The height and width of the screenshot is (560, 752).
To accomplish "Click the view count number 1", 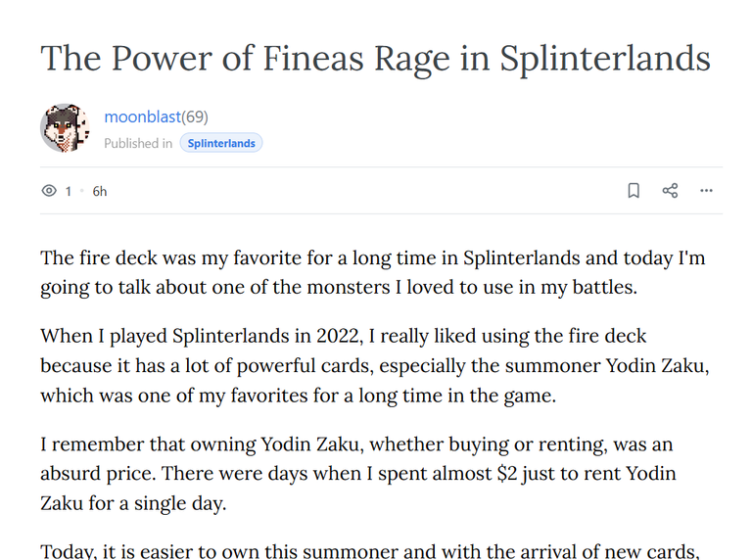I will [69, 191].
